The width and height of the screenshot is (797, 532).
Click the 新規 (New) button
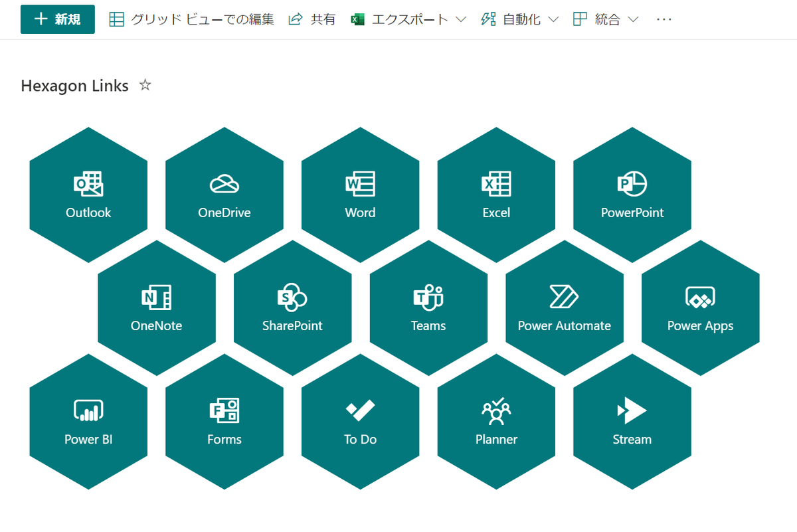point(58,19)
